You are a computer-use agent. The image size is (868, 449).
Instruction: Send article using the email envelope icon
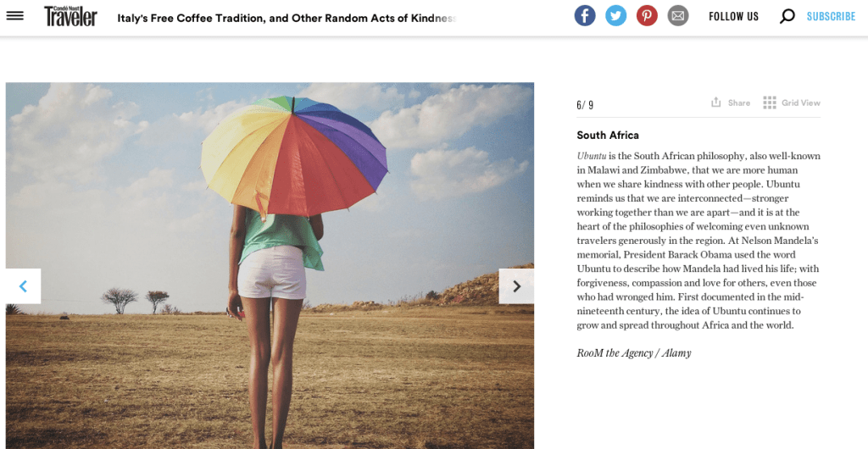point(677,15)
